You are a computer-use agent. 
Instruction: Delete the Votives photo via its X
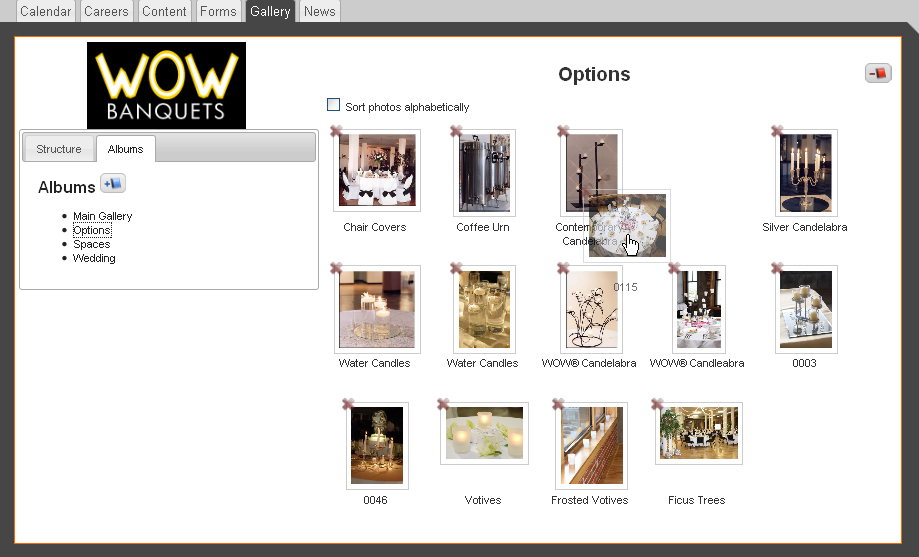pyautogui.click(x=443, y=404)
